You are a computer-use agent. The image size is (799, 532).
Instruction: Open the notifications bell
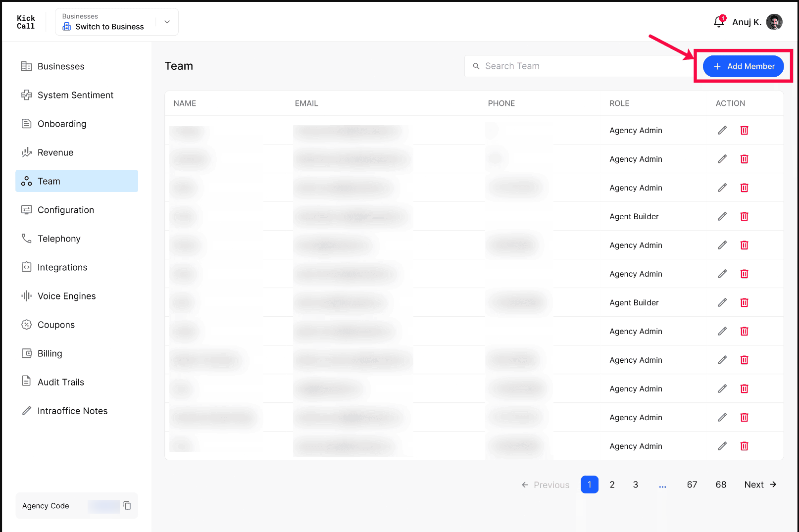coord(719,22)
